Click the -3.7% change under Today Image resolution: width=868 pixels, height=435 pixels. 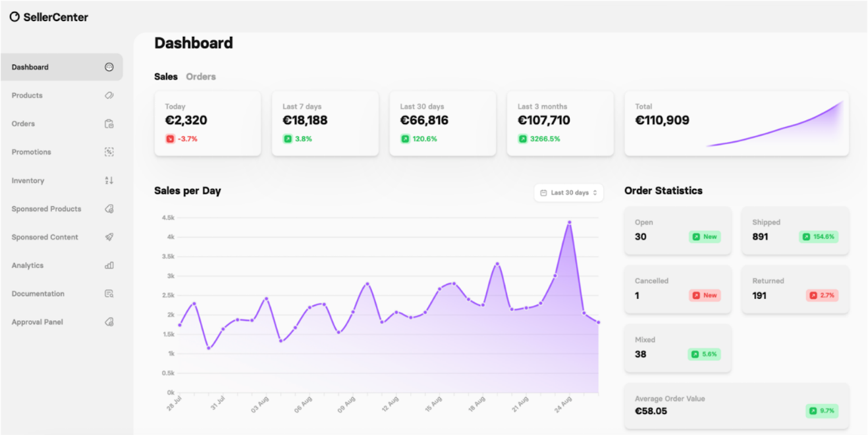[x=188, y=139]
